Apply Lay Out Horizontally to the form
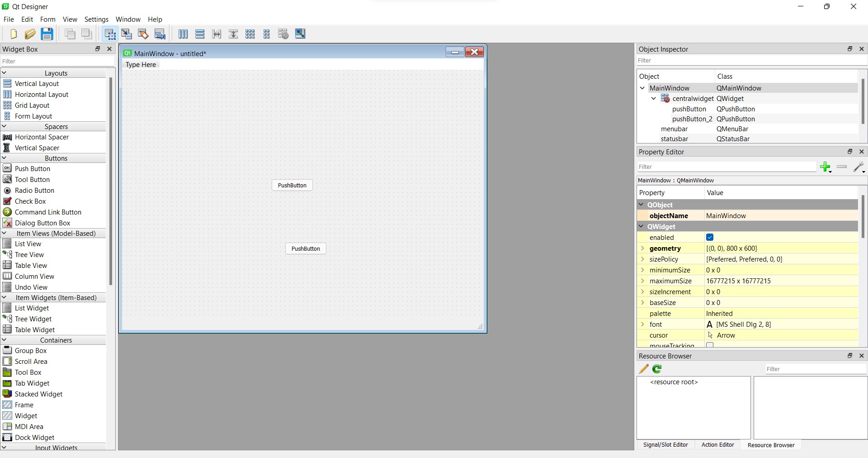 click(183, 34)
